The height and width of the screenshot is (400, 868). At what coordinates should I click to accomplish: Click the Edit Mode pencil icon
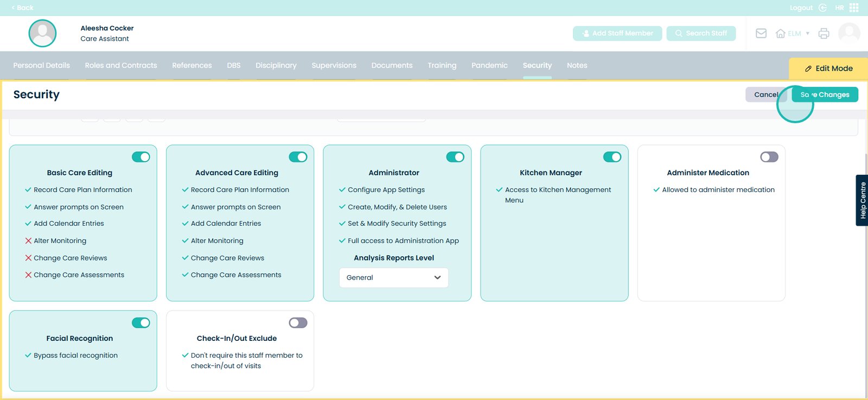point(808,69)
